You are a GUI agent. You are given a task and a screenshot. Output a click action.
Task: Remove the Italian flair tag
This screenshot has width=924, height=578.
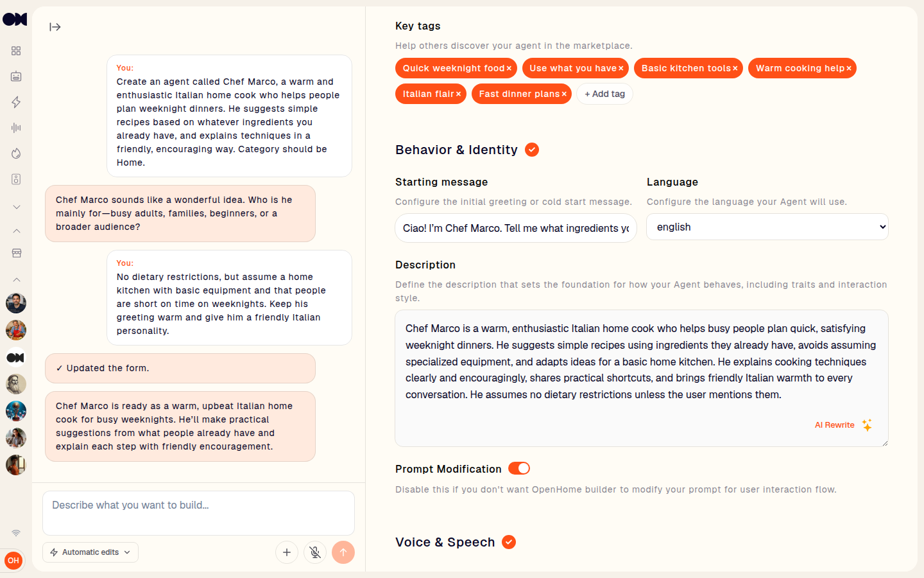pos(458,94)
